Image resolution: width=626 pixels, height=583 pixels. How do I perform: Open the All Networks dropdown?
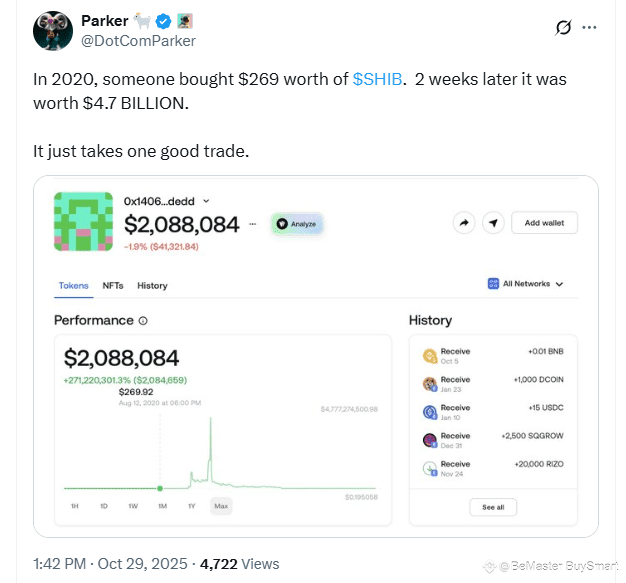pos(526,284)
